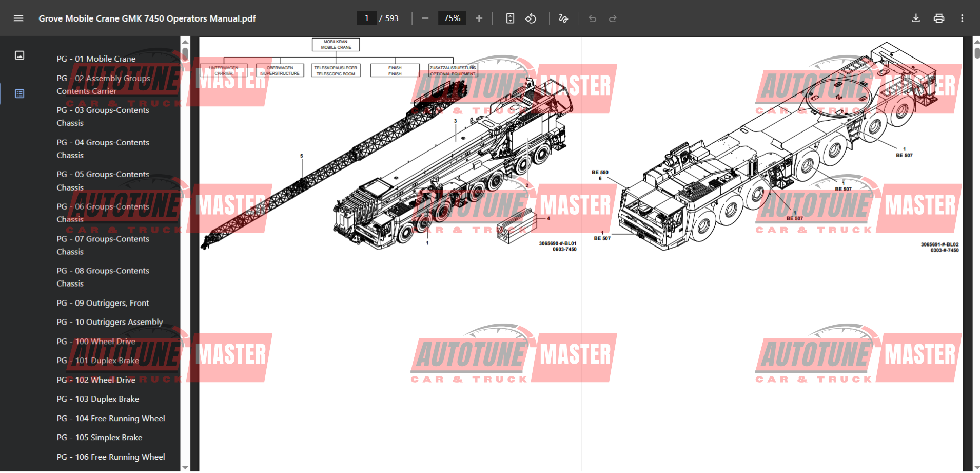Click the 75% zoom level field
Screen dimensions: 980x473
click(x=452, y=18)
